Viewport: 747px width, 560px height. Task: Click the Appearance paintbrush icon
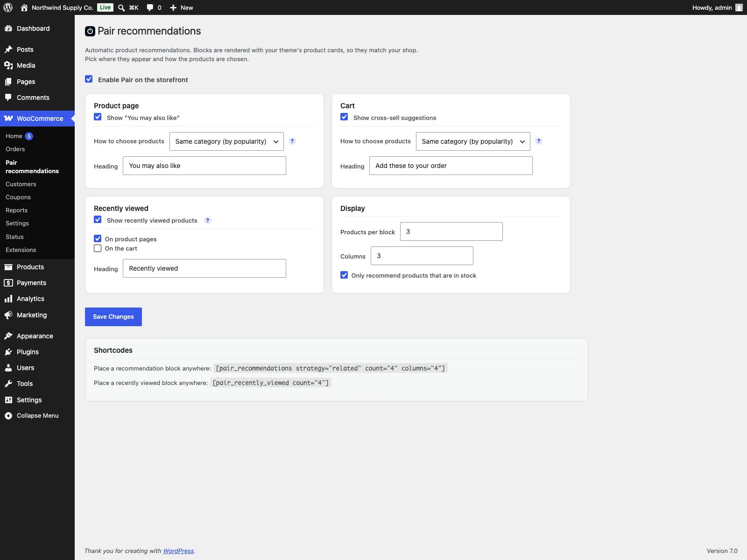tap(8, 336)
